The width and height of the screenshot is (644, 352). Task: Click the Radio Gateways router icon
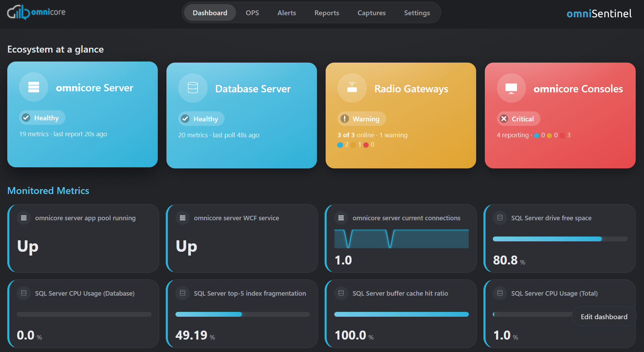pyautogui.click(x=352, y=87)
